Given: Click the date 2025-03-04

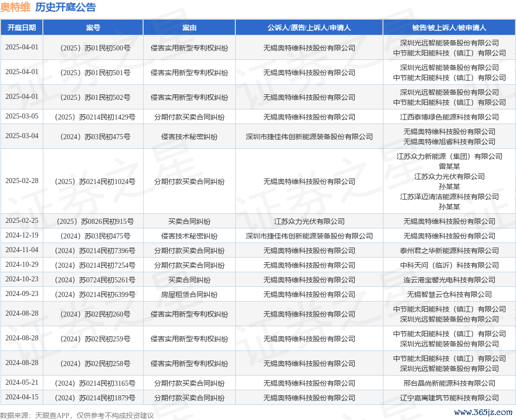Looking at the screenshot, I should [22, 136].
